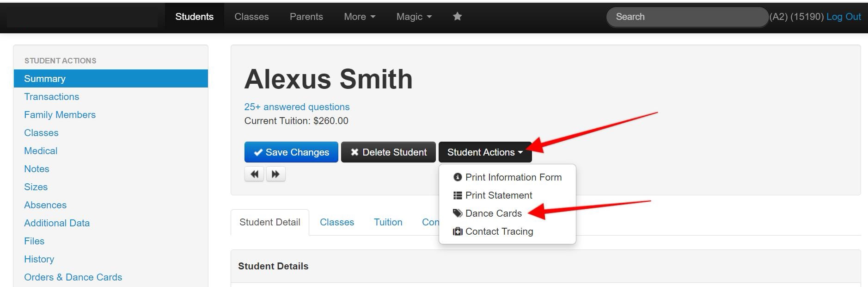Go to Parents in top navigation
The image size is (868, 287).
pyautogui.click(x=306, y=17)
